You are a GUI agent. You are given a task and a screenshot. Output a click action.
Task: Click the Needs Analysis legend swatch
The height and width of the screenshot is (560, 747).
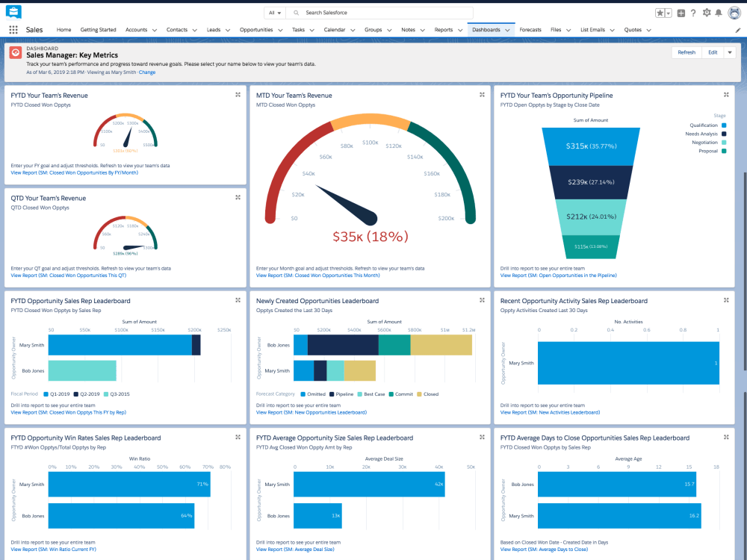(724, 134)
